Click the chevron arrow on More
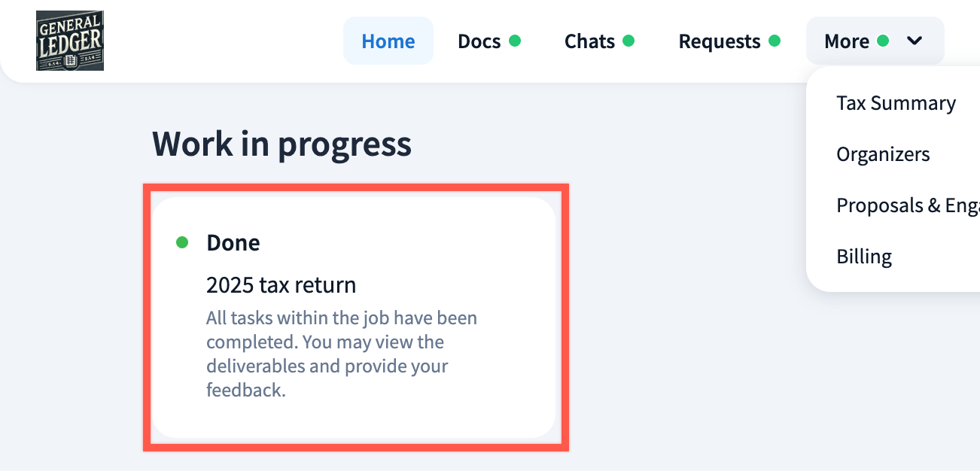The height and width of the screenshot is (471, 980). click(915, 41)
